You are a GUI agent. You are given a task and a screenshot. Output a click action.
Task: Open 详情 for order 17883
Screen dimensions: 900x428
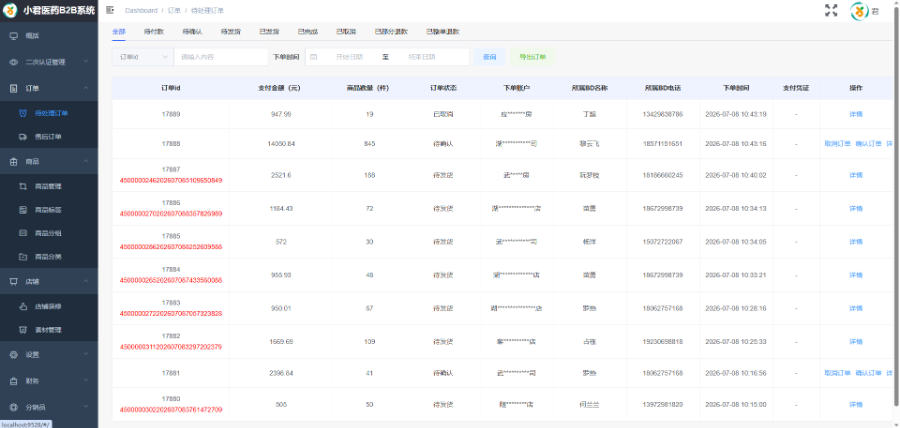tap(856, 308)
